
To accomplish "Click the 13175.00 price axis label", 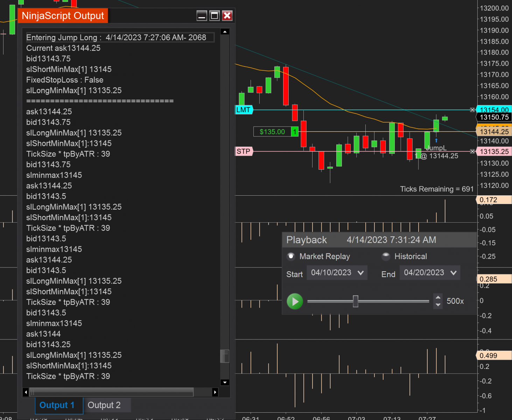I will tap(494, 63).
